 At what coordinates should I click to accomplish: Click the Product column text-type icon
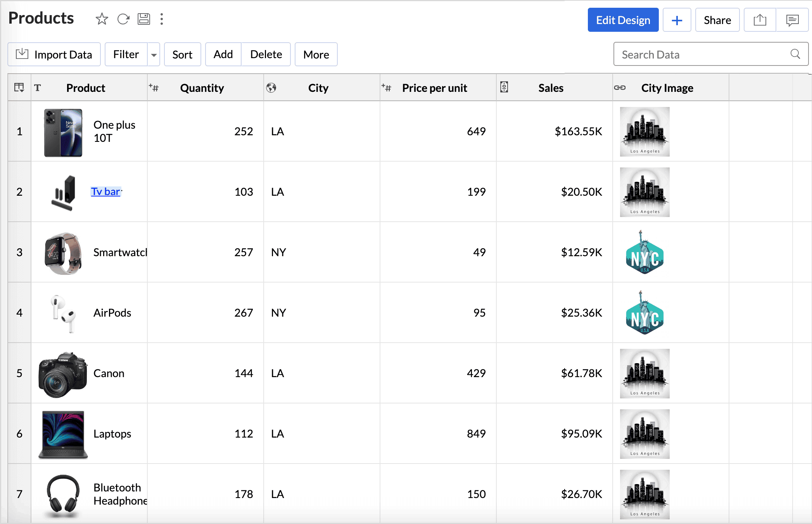coord(38,88)
